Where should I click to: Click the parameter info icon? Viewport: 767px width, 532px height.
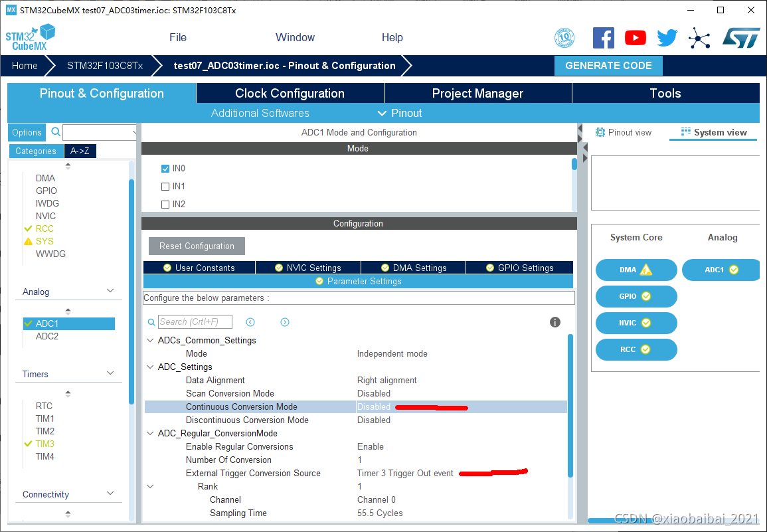click(x=554, y=322)
